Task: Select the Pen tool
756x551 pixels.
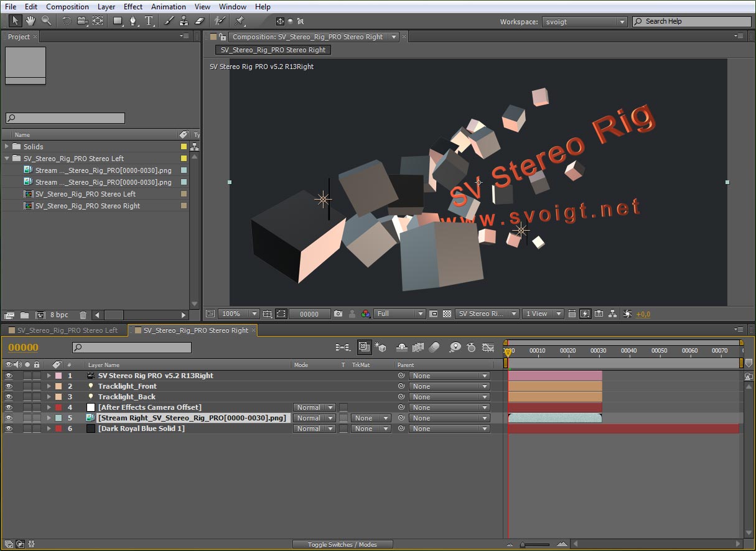Action: (133, 21)
